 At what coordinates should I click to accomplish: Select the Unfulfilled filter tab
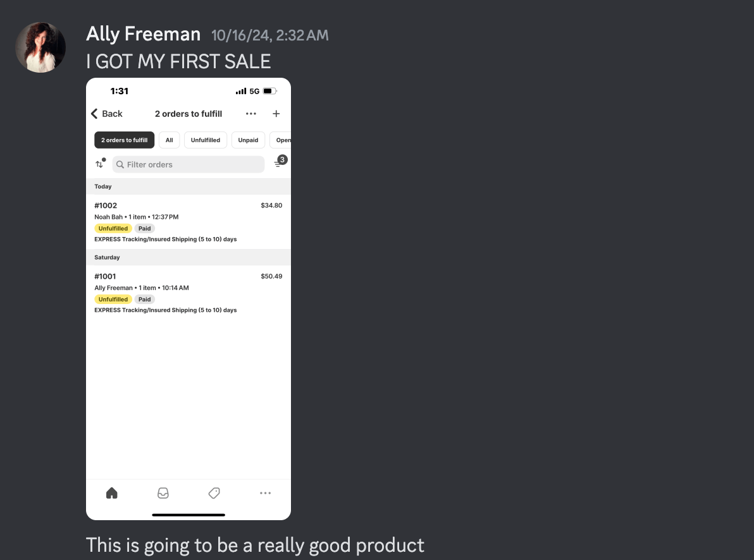206,140
